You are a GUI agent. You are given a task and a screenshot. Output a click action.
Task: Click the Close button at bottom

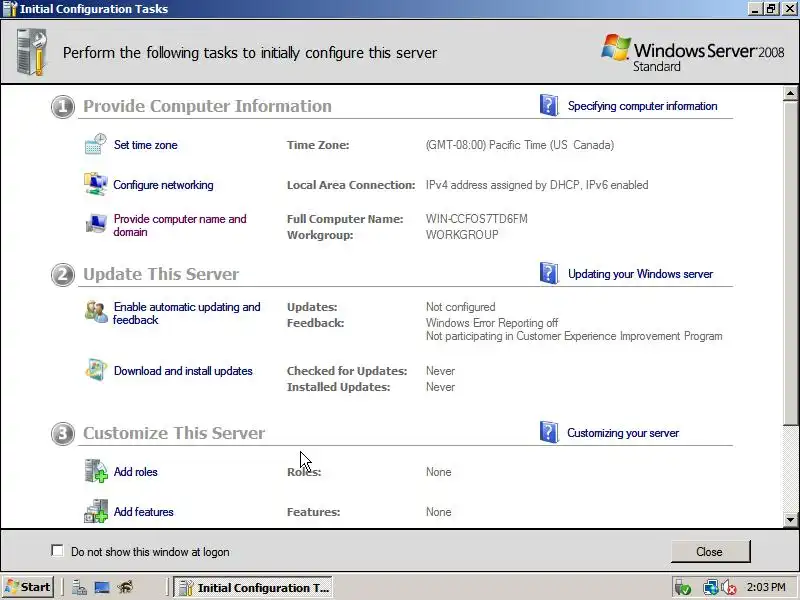(x=710, y=552)
